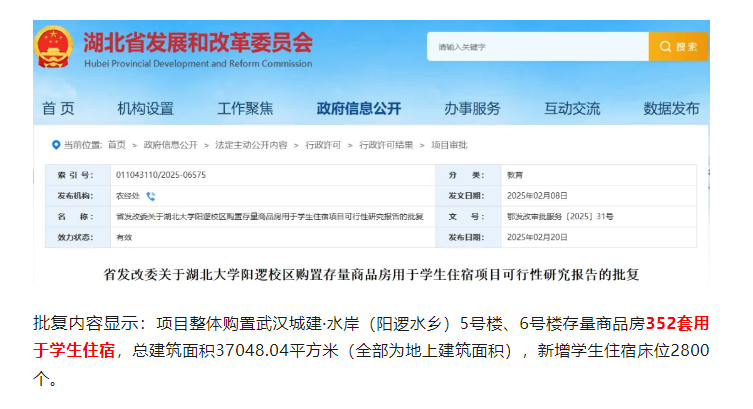Open the 首页 navigation tab
The width and height of the screenshot is (753, 409).
click(x=58, y=108)
